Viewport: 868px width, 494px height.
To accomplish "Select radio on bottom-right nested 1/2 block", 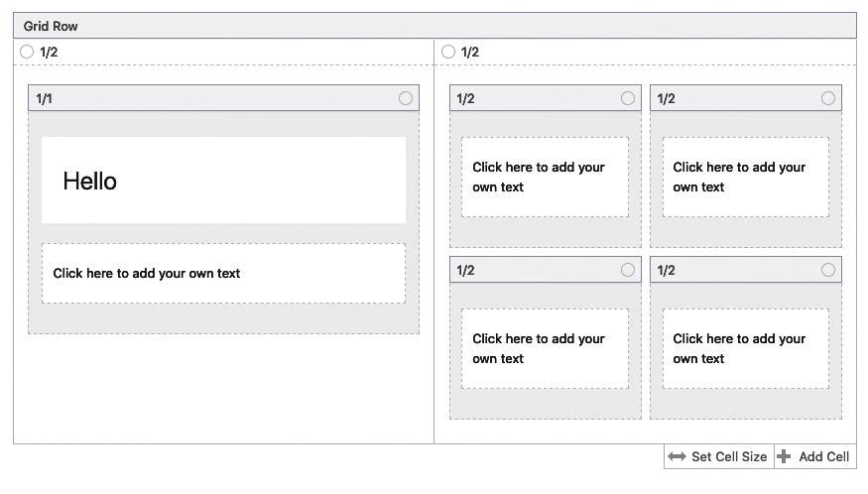I will click(x=828, y=270).
